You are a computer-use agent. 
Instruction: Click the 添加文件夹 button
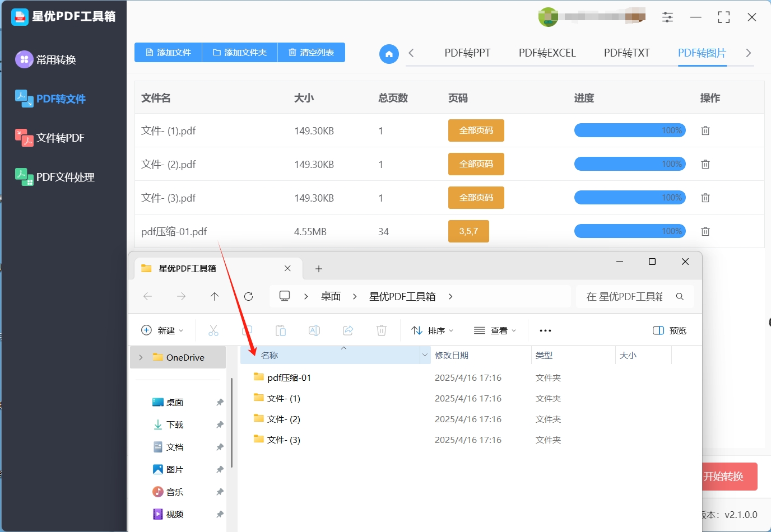240,52
